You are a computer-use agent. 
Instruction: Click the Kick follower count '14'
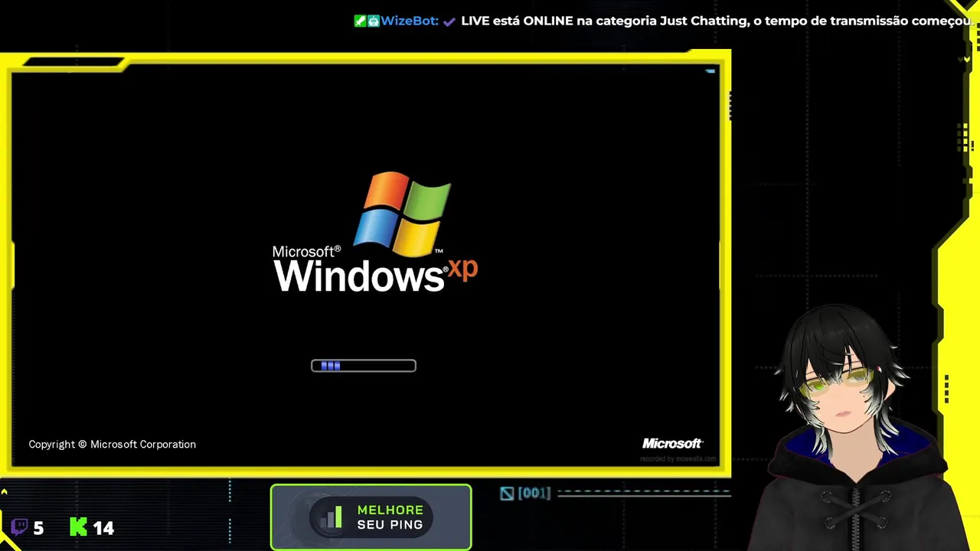103,528
